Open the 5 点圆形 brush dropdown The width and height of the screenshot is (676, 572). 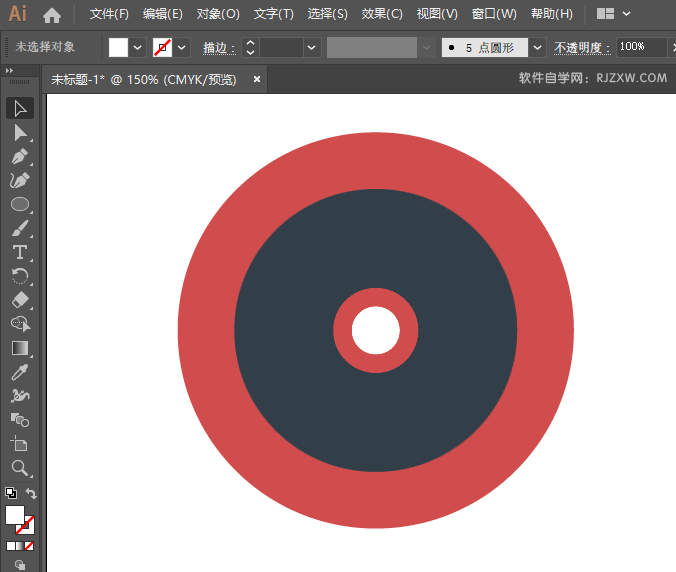[538, 47]
